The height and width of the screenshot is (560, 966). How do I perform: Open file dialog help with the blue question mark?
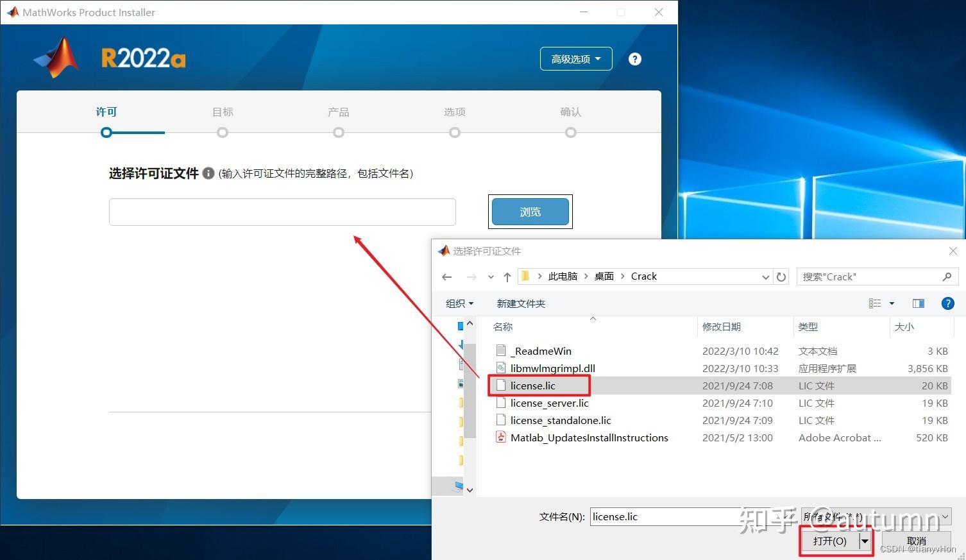click(x=948, y=303)
